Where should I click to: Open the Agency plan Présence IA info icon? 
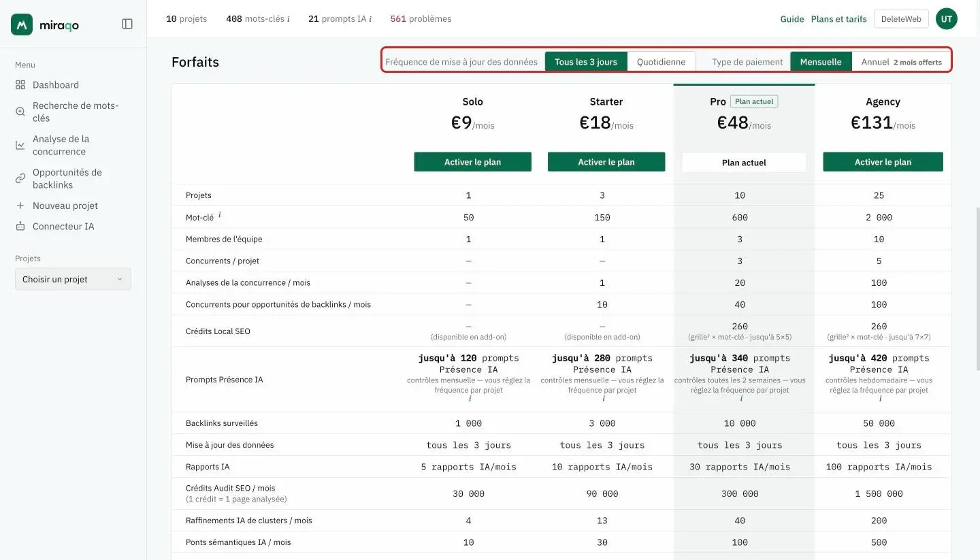pos(880,399)
